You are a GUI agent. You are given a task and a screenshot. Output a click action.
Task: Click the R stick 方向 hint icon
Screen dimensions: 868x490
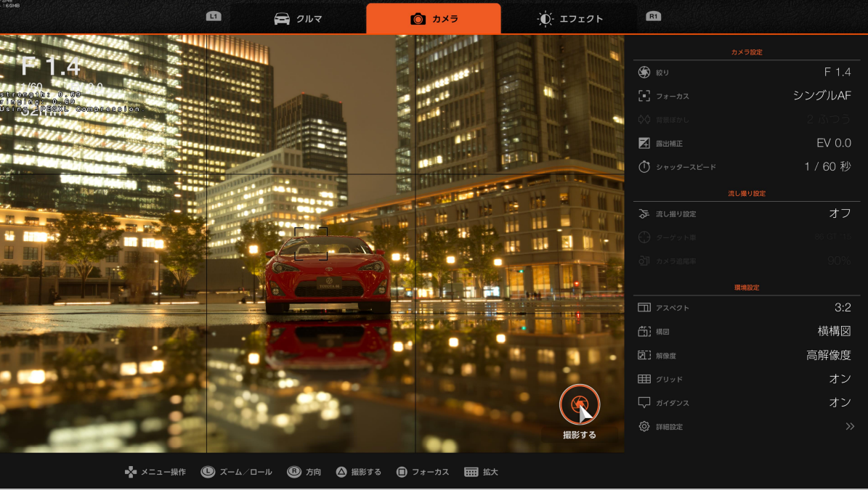(294, 472)
